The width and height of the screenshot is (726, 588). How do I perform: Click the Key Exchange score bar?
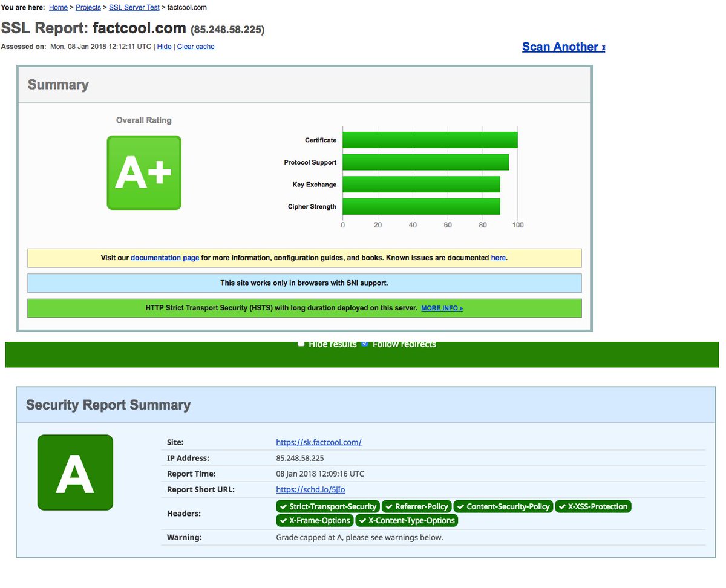422,185
